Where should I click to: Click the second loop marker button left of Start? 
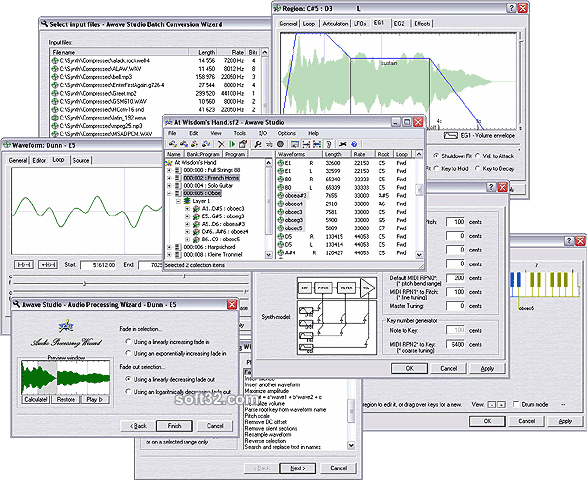pos(48,265)
